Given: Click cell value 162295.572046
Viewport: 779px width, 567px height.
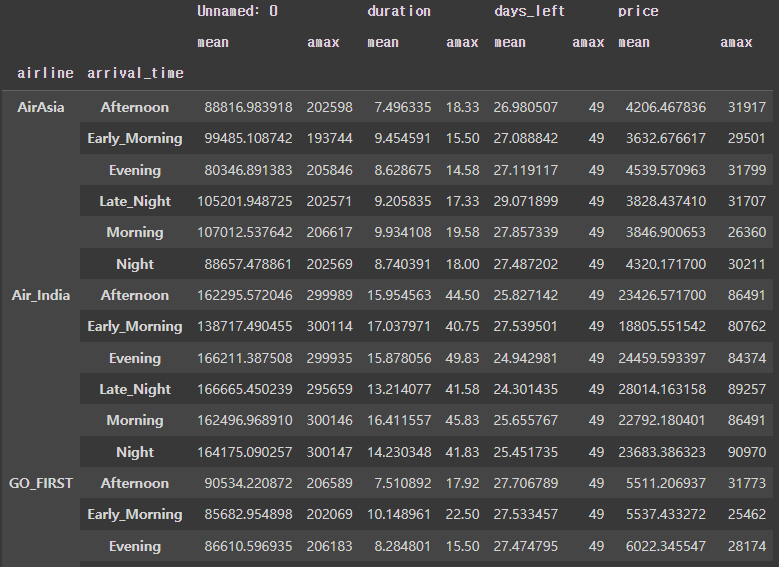Looking at the screenshot, I should [x=245, y=295].
